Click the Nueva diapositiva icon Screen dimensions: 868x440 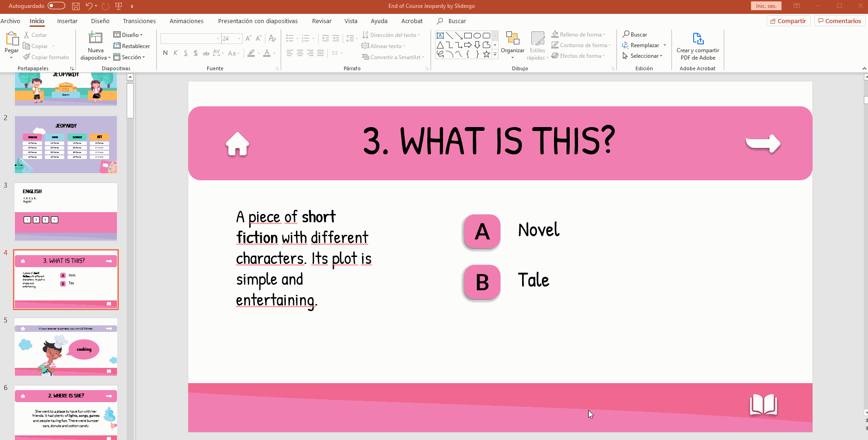pyautogui.click(x=95, y=38)
